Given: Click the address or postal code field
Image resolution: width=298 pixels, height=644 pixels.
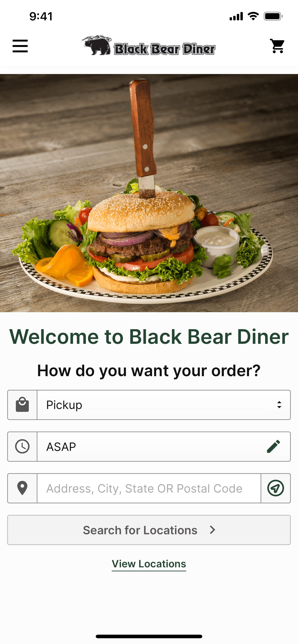Looking at the screenshot, I should coord(149,488).
